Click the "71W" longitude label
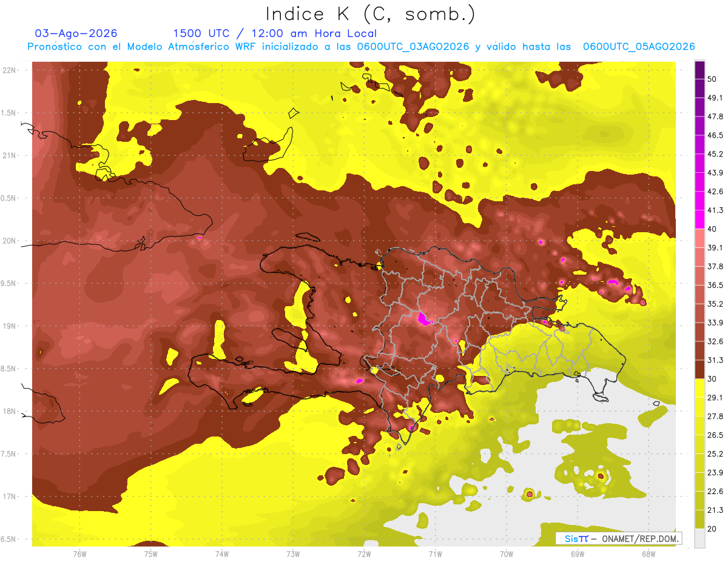728x562 pixels. [435, 555]
